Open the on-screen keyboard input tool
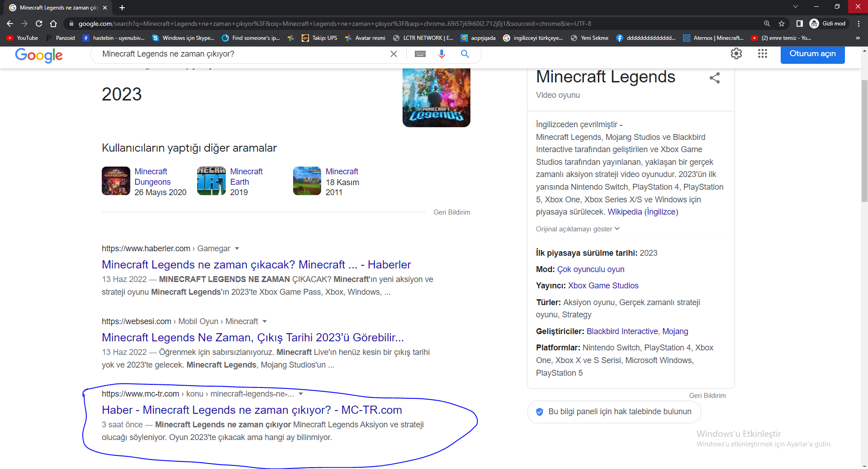The height and width of the screenshot is (469, 868). point(420,54)
